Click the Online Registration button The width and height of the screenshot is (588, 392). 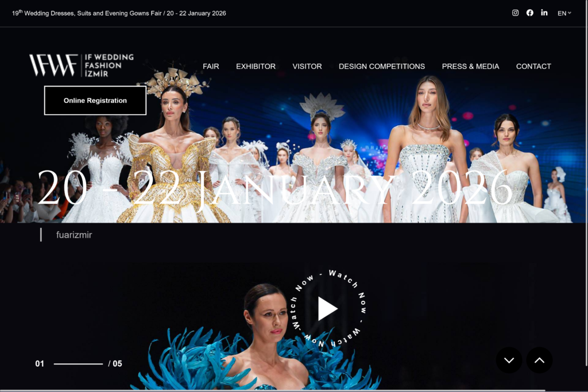(95, 100)
